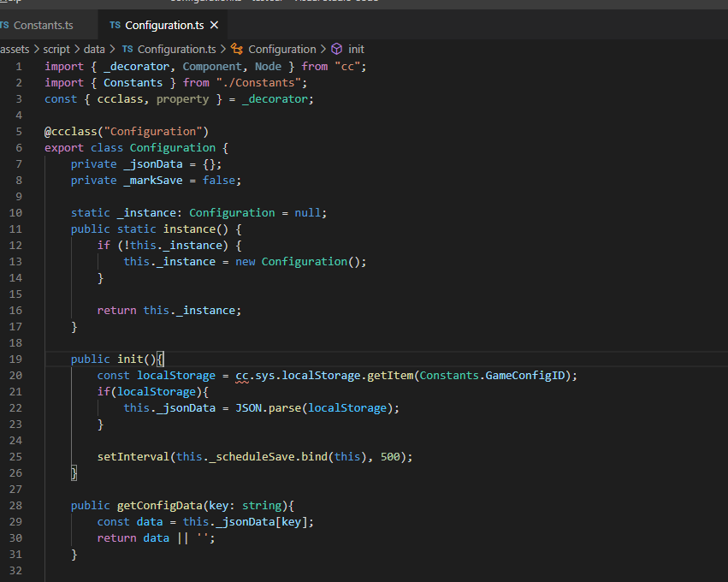Click 'setInterval' call on line 25
This screenshot has width=728, height=582.
tap(133, 456)
